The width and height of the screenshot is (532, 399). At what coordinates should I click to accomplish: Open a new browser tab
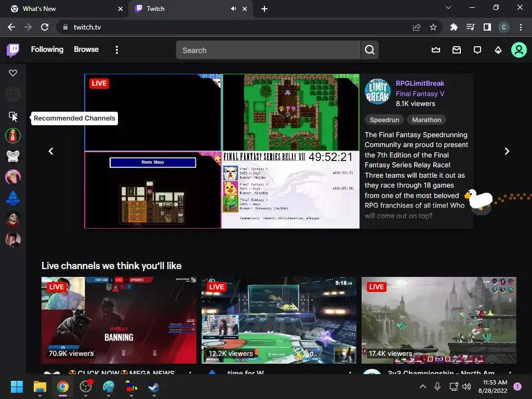(264, 9)
